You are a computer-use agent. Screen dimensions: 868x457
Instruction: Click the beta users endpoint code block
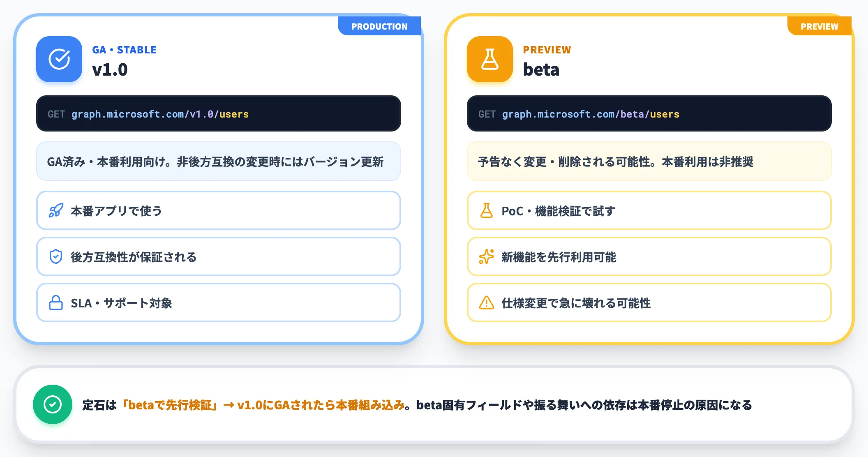tap(649, 113)
